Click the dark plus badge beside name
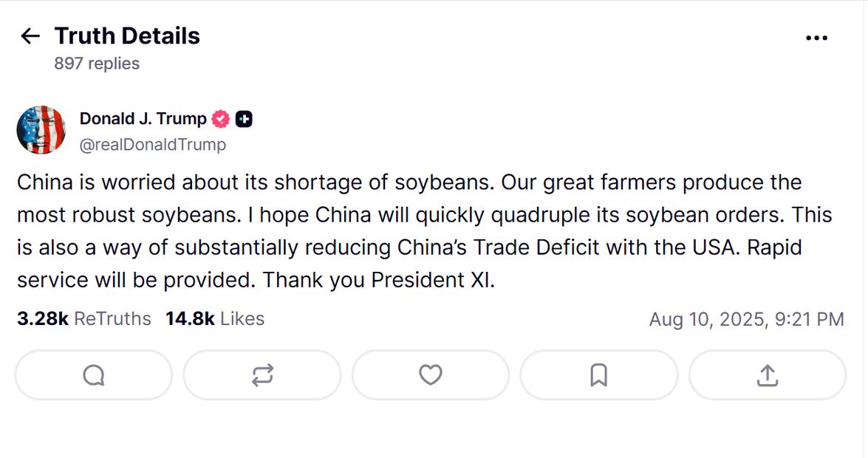 (x=244, y=119)
